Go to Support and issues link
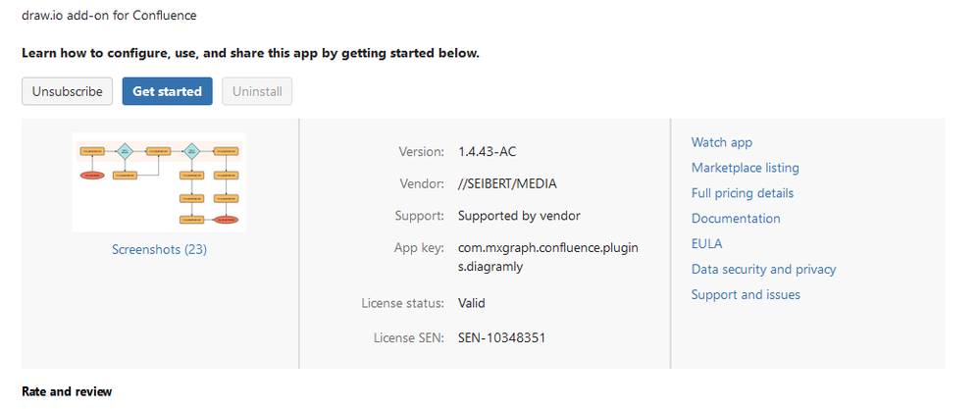The image size is (980, 409). point(746,294)
